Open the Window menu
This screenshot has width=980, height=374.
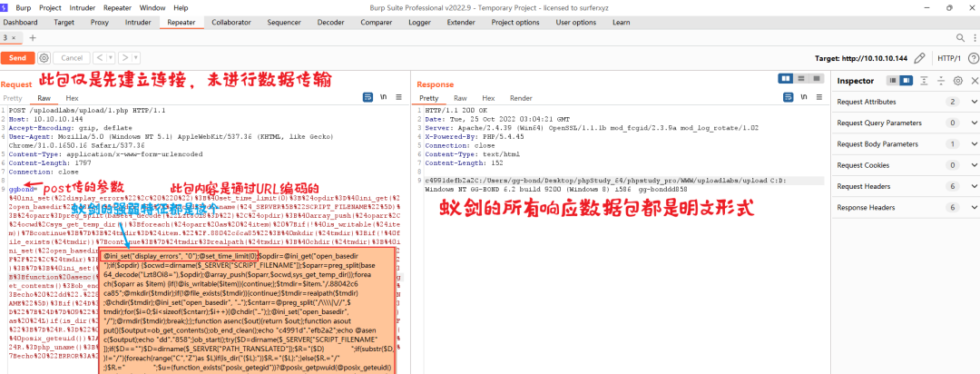coord(152,8)
